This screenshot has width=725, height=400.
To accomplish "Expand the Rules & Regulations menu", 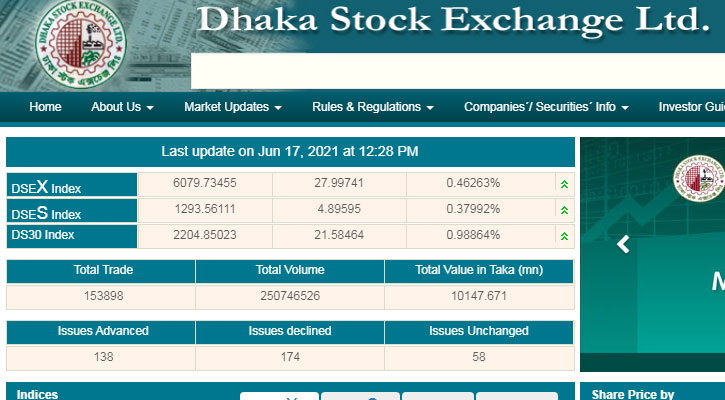I will click(x=373, y=107).
